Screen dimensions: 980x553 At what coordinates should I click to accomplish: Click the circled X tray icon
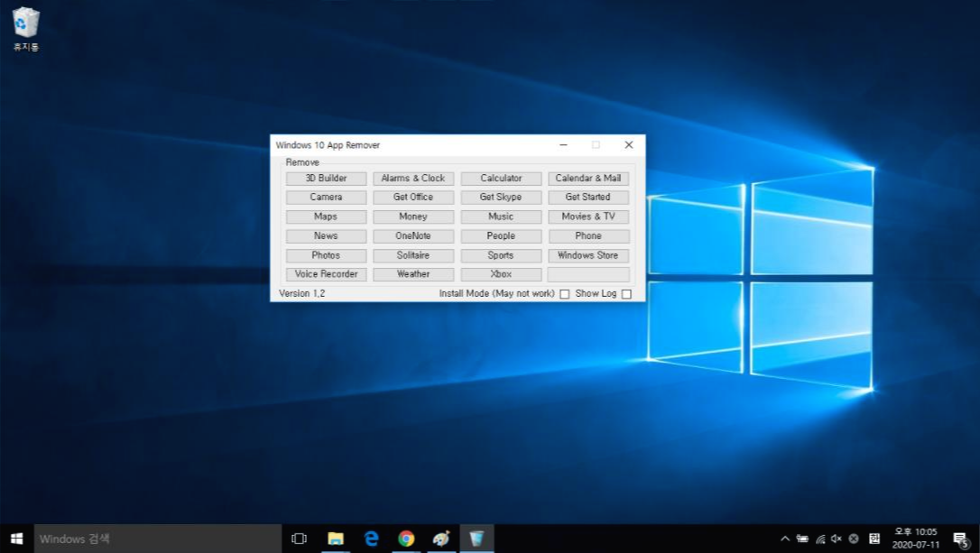coord(853,539)
